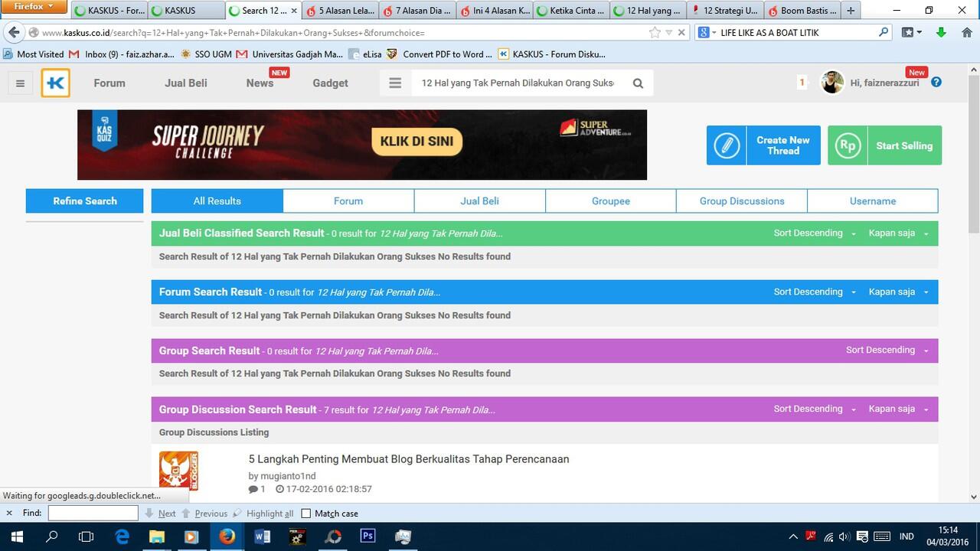Click the volume icon in system tray

[x=844, y=536]
